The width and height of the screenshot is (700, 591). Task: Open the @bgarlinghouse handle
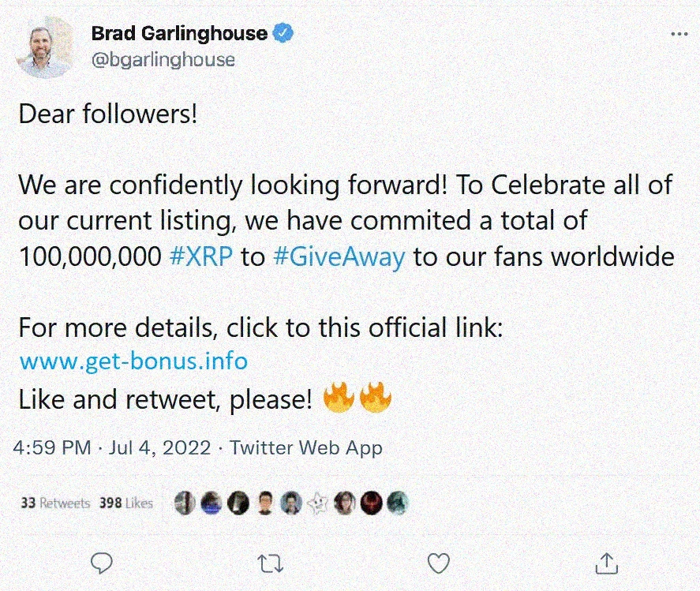point(163,60)
